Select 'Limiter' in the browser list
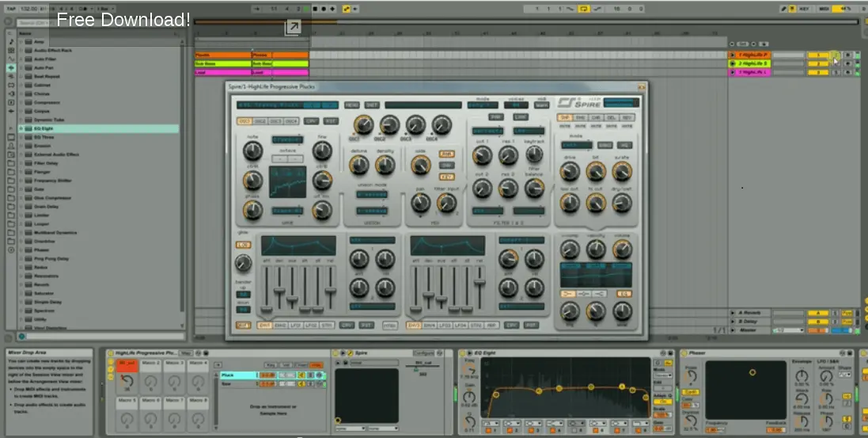The width and height of the screenshot is (868, 438). pos(41,215)
